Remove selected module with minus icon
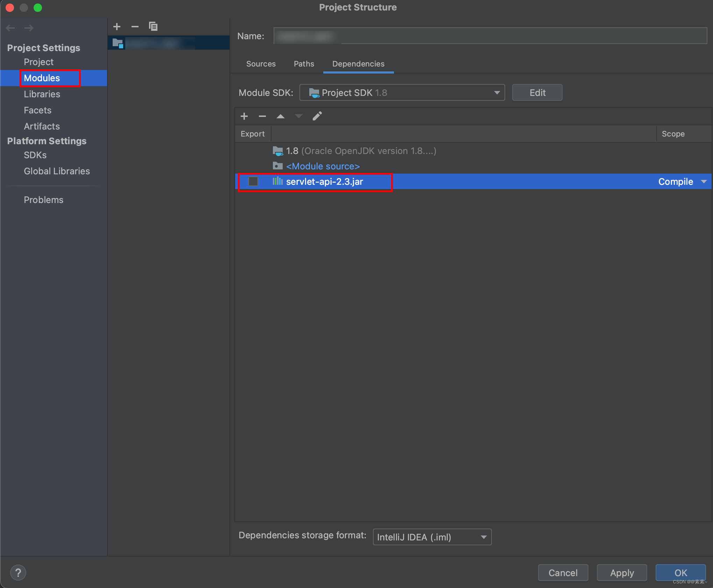 (135, 27)
